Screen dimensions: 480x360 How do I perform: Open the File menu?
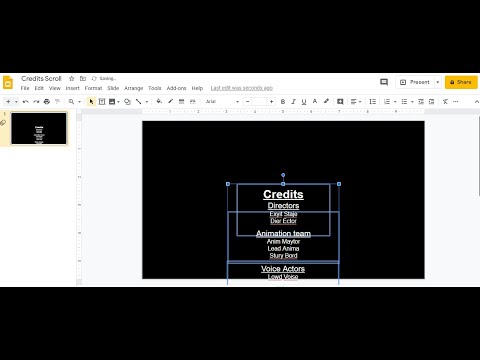click(25, 88)
